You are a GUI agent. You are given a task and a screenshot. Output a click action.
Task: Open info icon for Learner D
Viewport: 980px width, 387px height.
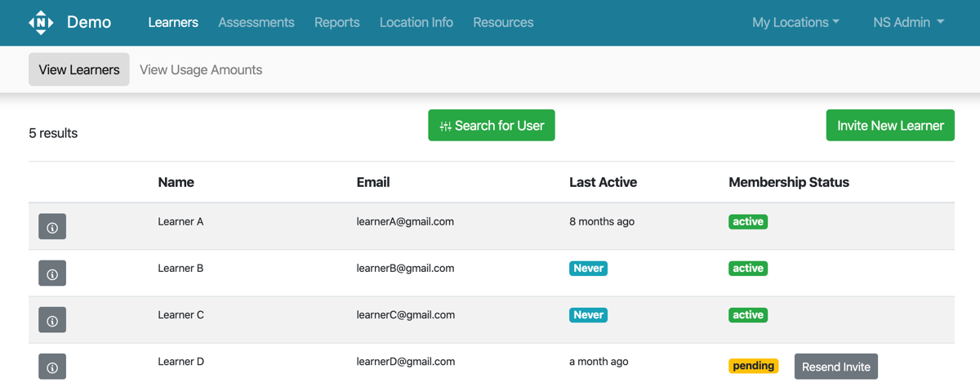(x=52, y=367)
